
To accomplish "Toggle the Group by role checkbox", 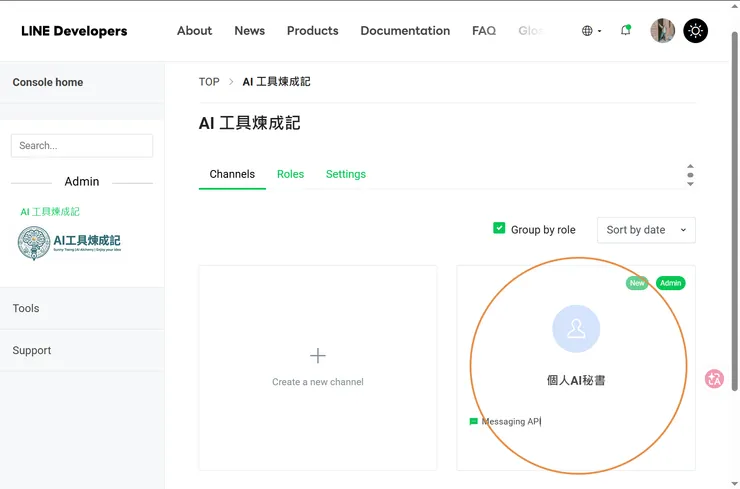I will pyautogui.click(x=499, y=228).
